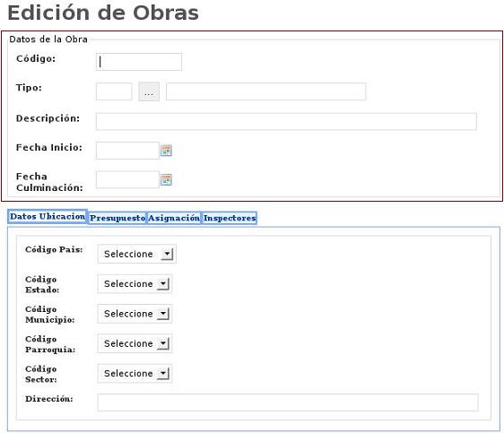Open the Código Municipio dropdown
The height and width of the screenshot is (433, 504).
[x=135, y=314]
